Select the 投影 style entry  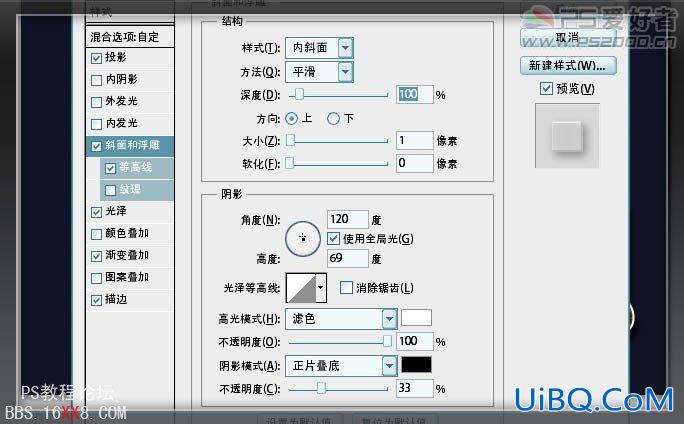pos(116,57)
